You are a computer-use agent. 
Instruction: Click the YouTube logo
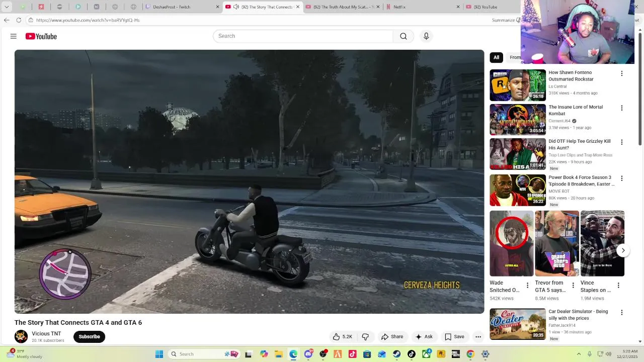41,36
